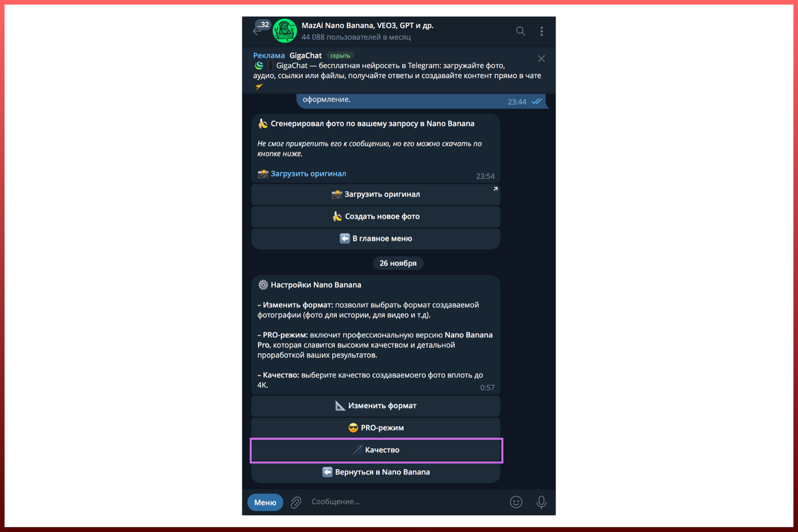Open the MazAi bot avatar
The width and height of the screenshot is (798, 532).
coord(285,31)
